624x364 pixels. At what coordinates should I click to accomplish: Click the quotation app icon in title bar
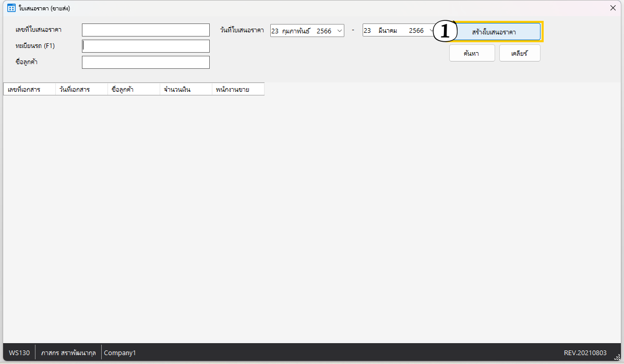point(11,8)
